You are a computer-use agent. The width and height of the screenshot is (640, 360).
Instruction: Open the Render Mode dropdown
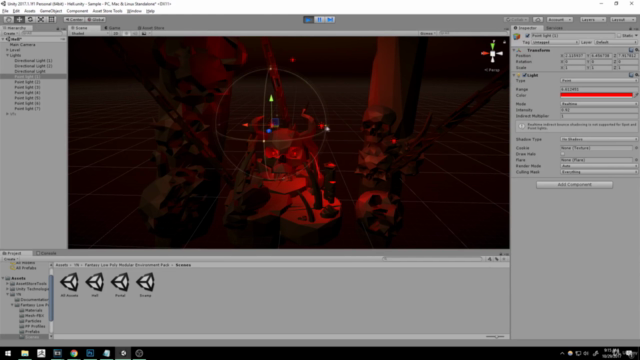(x=599, y=166)
